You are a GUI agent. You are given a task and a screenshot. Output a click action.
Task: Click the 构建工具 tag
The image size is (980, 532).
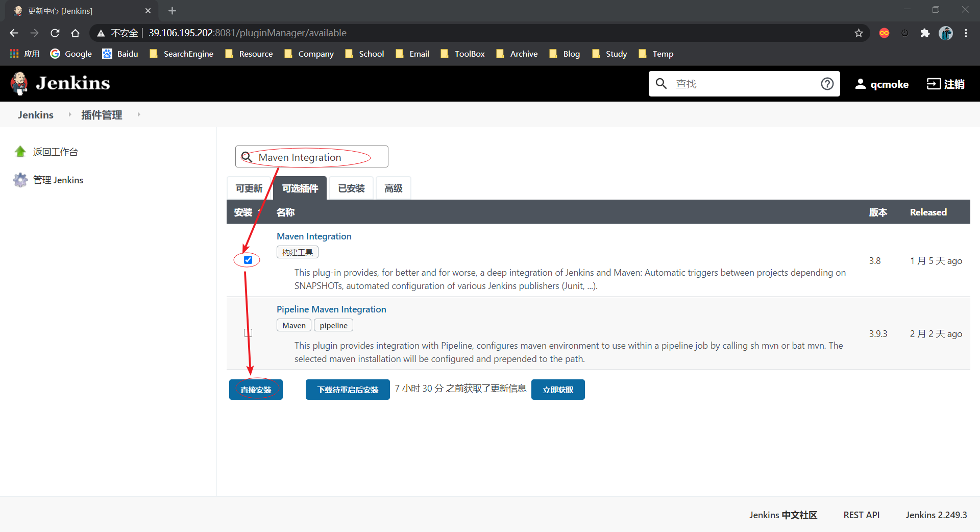[x=298, y=252]
